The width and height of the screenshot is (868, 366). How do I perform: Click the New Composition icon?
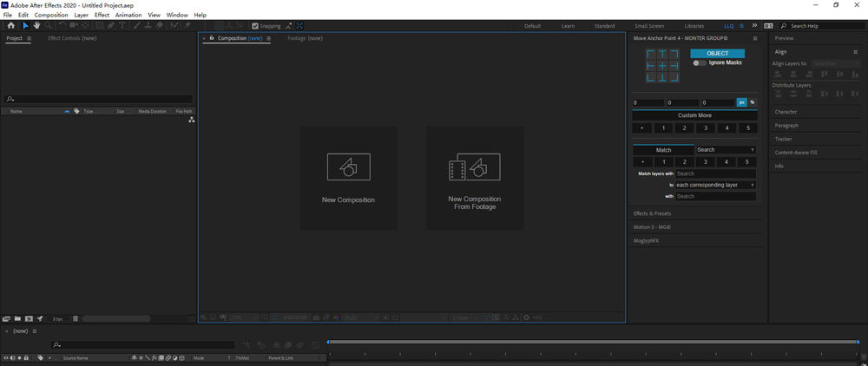348,167
